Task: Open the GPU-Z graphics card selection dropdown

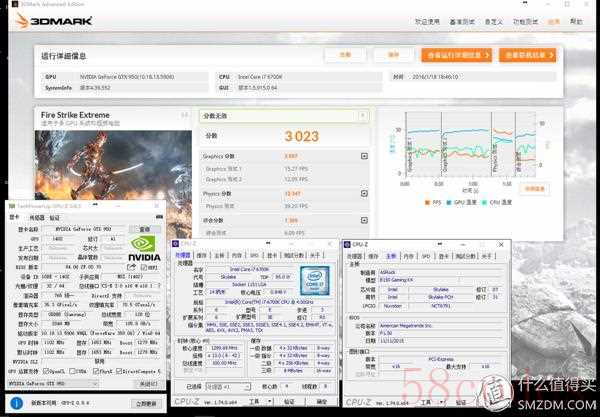Action: pyautogui.click(x=53, y=383)
